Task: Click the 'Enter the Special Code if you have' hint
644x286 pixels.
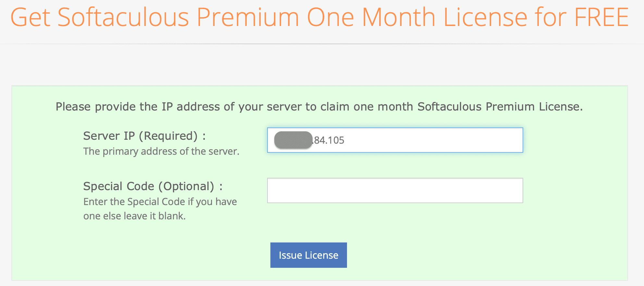Action: (x=160, y=202)
